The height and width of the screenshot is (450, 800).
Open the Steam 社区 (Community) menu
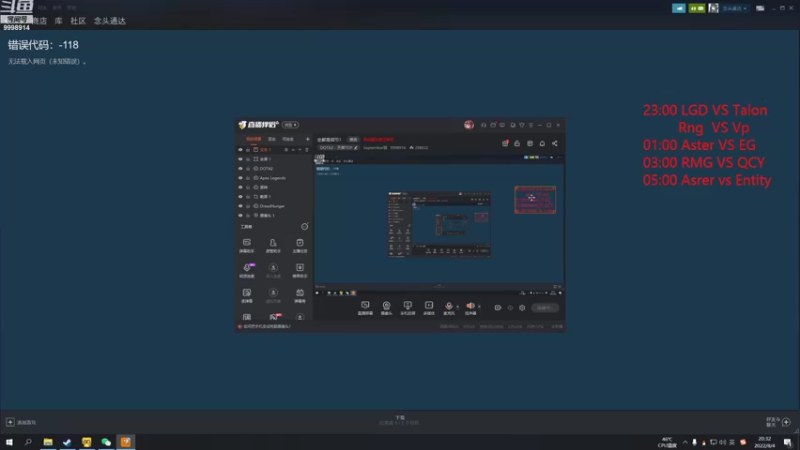78,21
